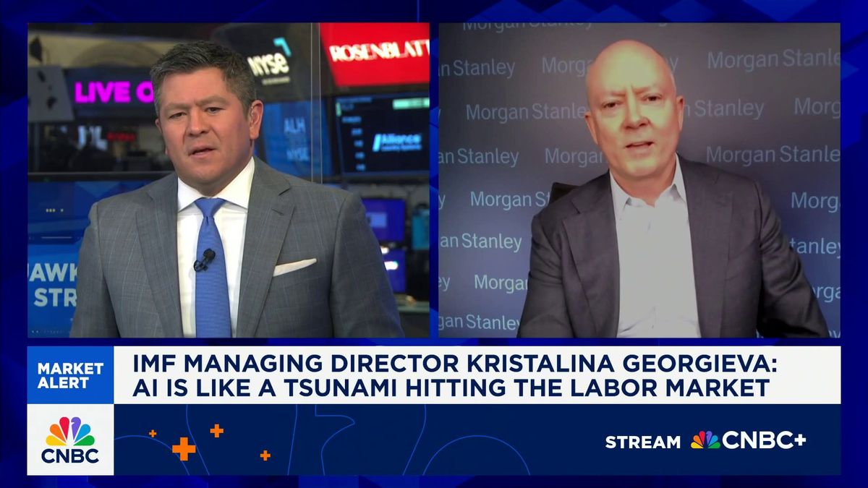
Task: Click the CNBC+ logo beside STREAM
Action: pyautogui.click(x=749, y=440)
